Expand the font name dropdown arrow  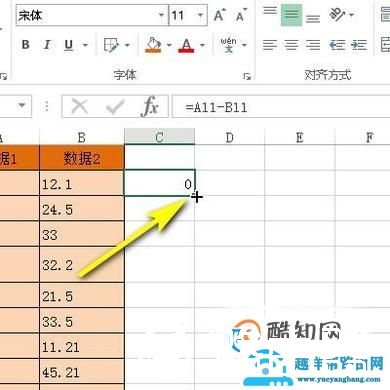coord(161,15)
